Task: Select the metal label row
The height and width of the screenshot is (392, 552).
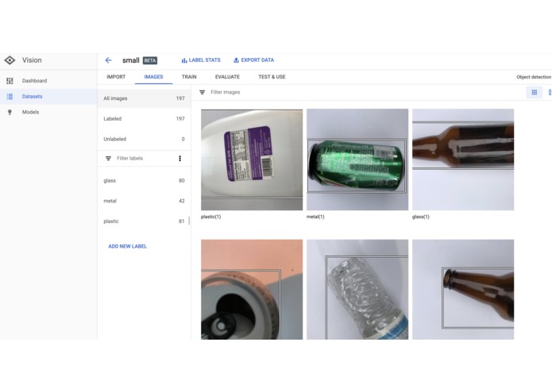Action: pos(144,201)
